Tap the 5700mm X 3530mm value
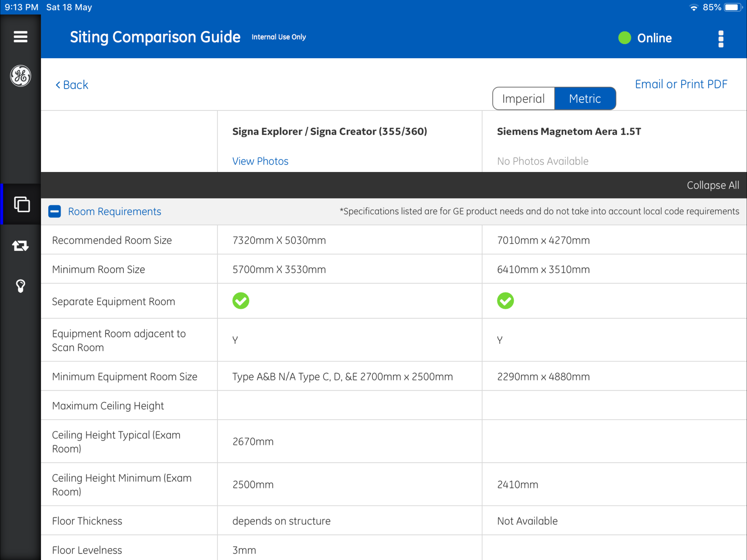 click(x=279, y=269)
